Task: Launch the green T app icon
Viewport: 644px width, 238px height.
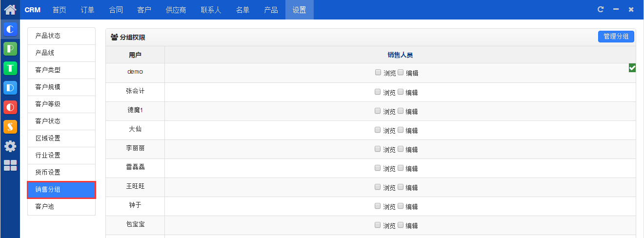Action: pyautogui.click(x=10, y=68)
